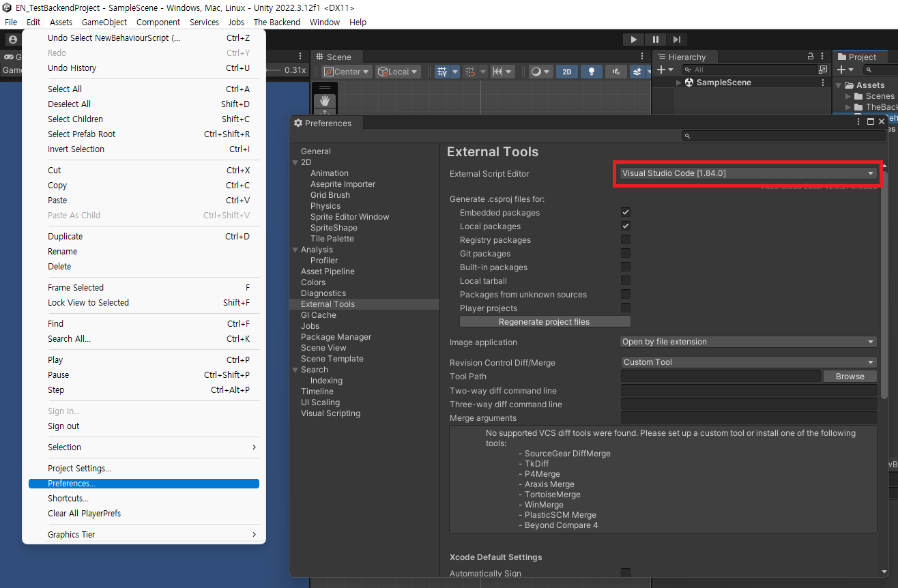Click the Step frame button

point(676,40)
